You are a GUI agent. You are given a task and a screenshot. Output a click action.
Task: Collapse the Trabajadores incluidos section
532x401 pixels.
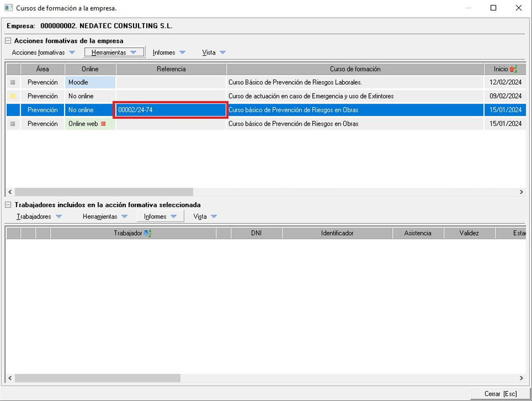pos(8,205)
